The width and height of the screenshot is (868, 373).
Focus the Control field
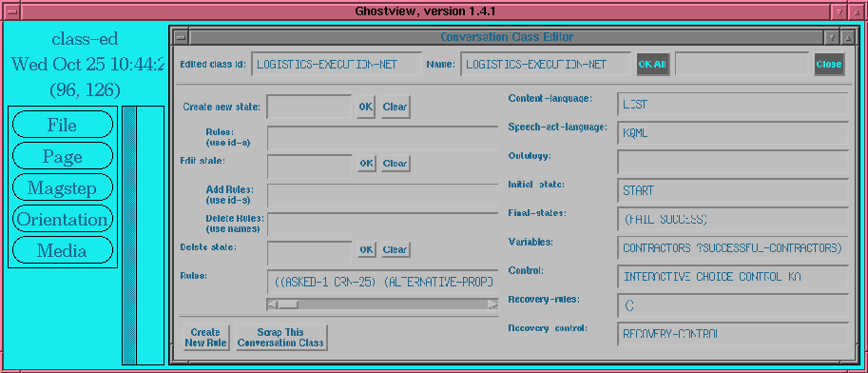[733, 277]
